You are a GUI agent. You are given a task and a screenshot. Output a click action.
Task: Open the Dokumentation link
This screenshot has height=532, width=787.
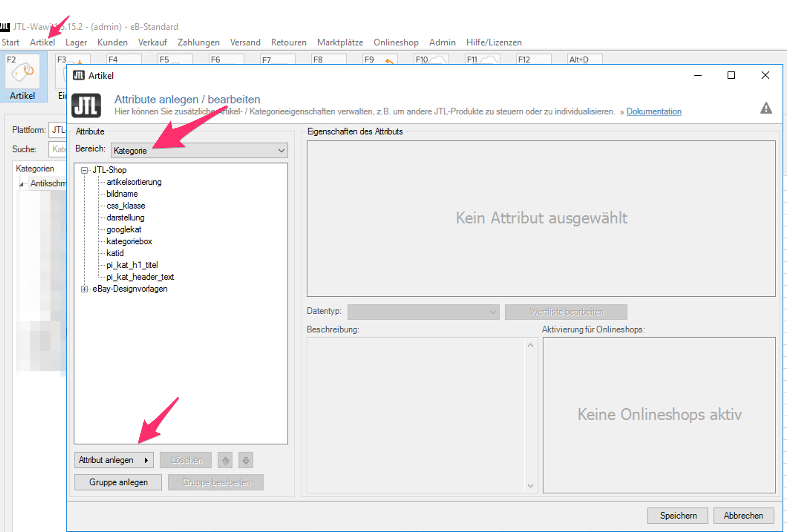[653, 112]
